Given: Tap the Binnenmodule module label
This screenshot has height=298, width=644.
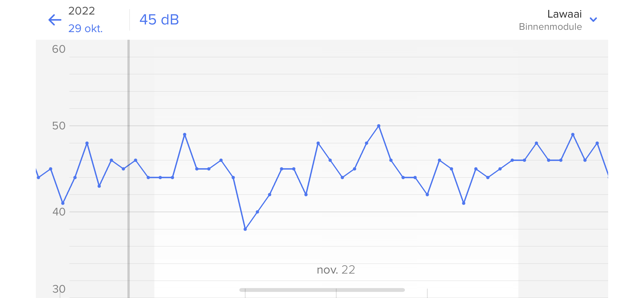Looking at the screenshot, I should (x=550, y=27).
